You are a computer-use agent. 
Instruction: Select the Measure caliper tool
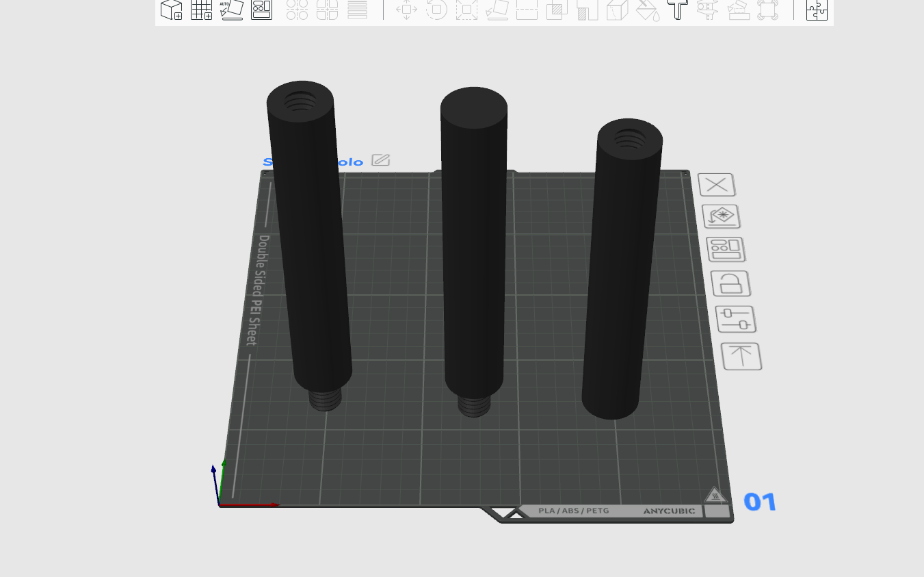click(707, 10)
